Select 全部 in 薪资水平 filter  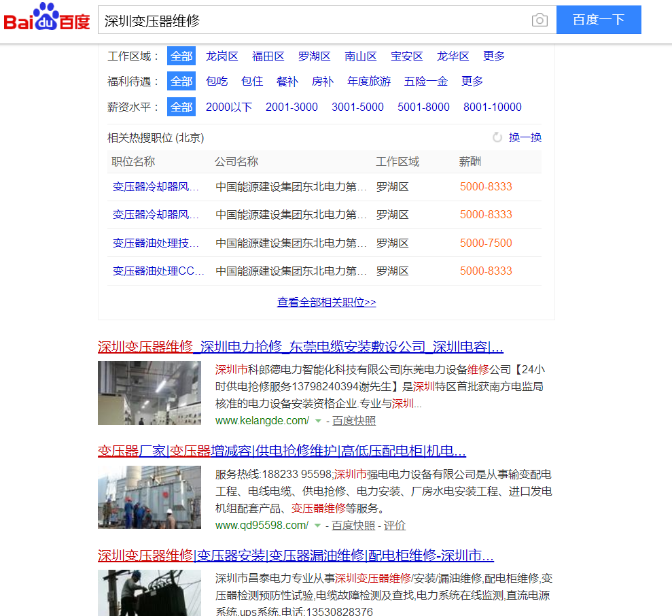pyautogui.click(x=181, y=107)
